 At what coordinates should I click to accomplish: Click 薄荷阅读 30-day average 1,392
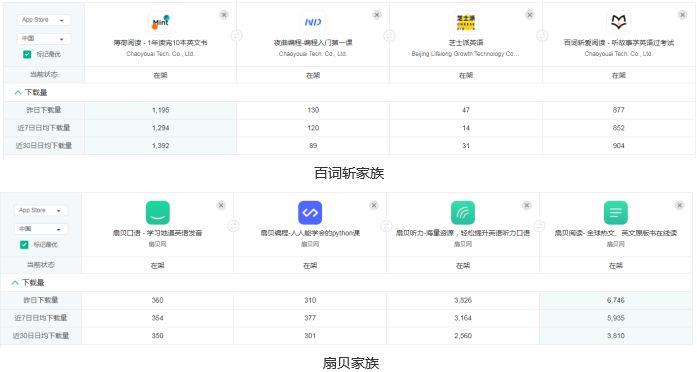[160, 146]
